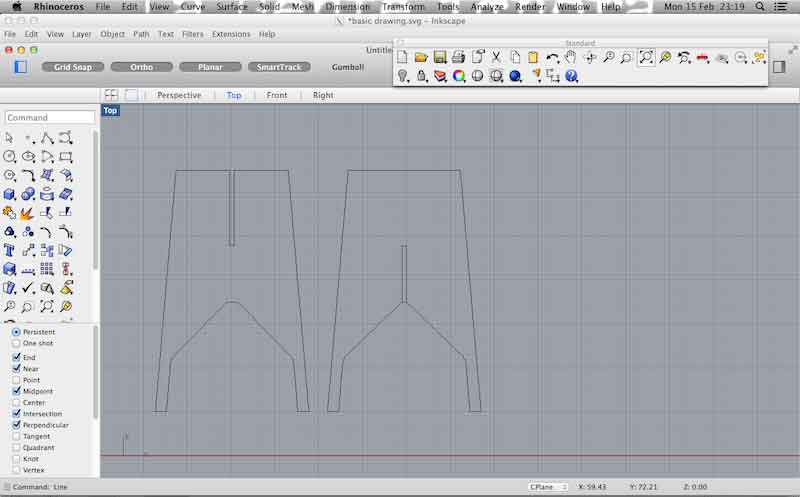Image resolution: width=800 pixels, height=497 pixels.
Task: Choose the Polyline tool icon
Action: tap(47, 138)
